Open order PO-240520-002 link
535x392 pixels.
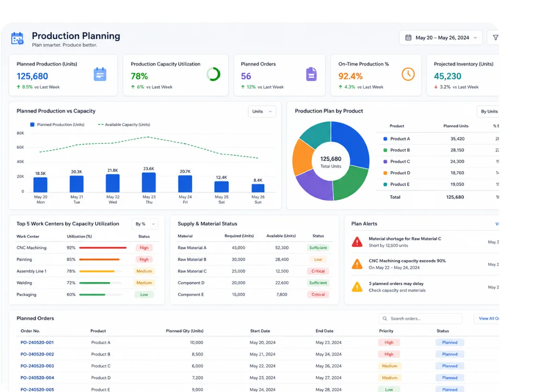[x=37, y=354]
